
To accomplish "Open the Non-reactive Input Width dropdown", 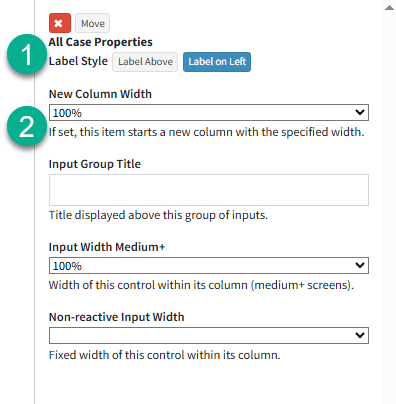I will [209, 335].
